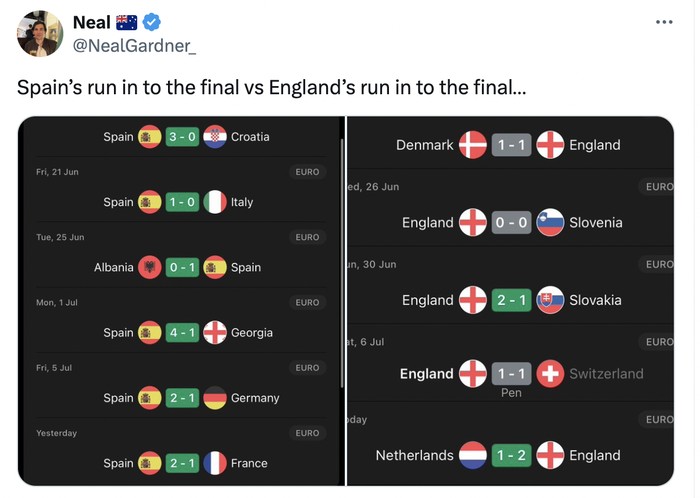Open the tweet's three-dot more menu
Viewport: 700px width, 498px height.
(x=664, y=22)
